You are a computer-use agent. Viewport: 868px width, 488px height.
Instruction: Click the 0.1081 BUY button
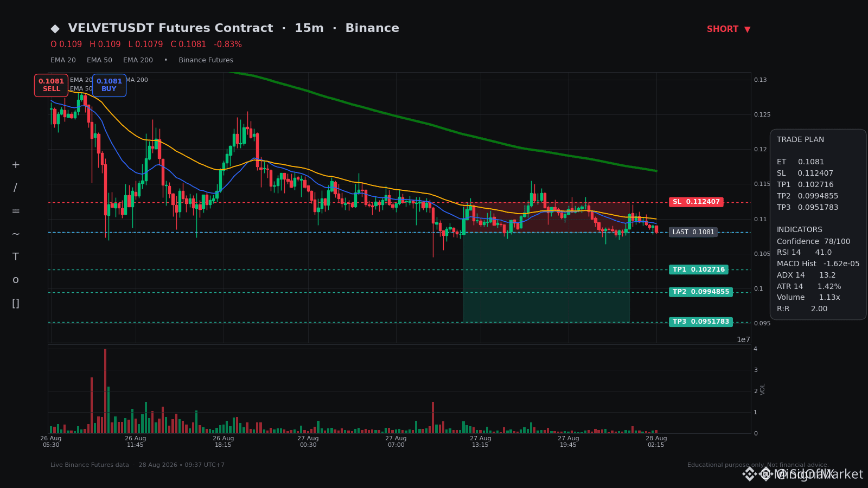click(109, 85)
